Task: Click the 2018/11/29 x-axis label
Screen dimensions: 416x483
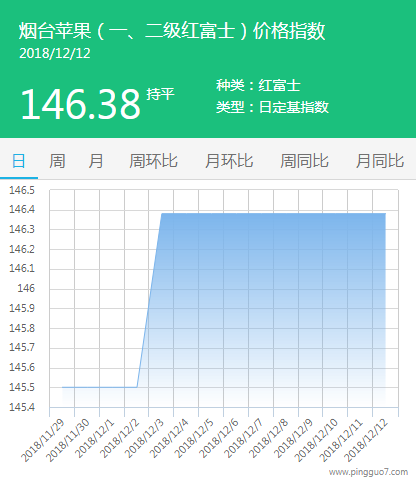Action: [43, 441]
